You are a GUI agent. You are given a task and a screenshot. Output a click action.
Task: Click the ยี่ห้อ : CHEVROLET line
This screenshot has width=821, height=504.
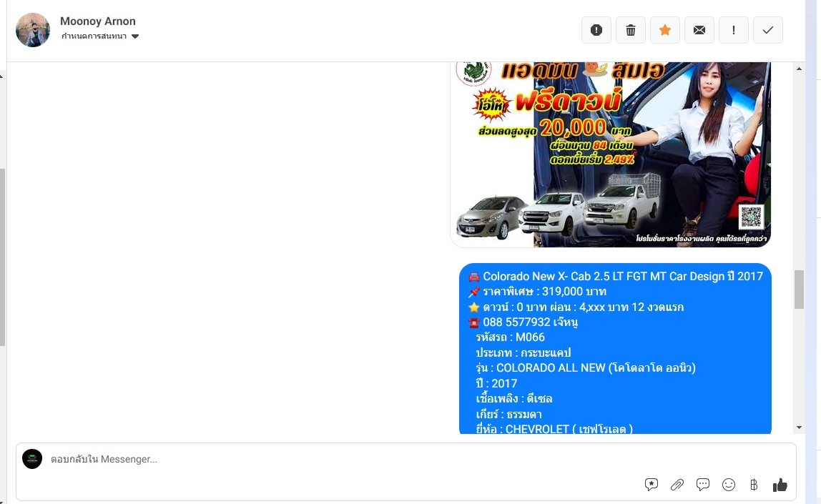point(554,429)
